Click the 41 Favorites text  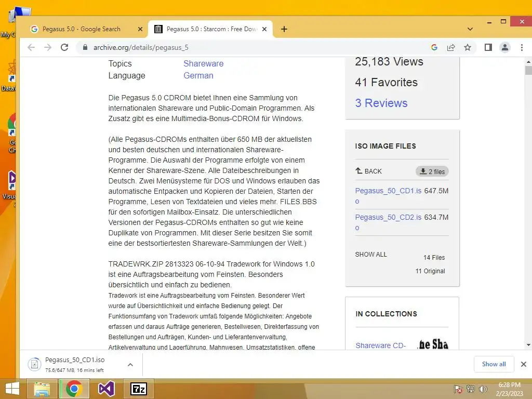[387, 82]
